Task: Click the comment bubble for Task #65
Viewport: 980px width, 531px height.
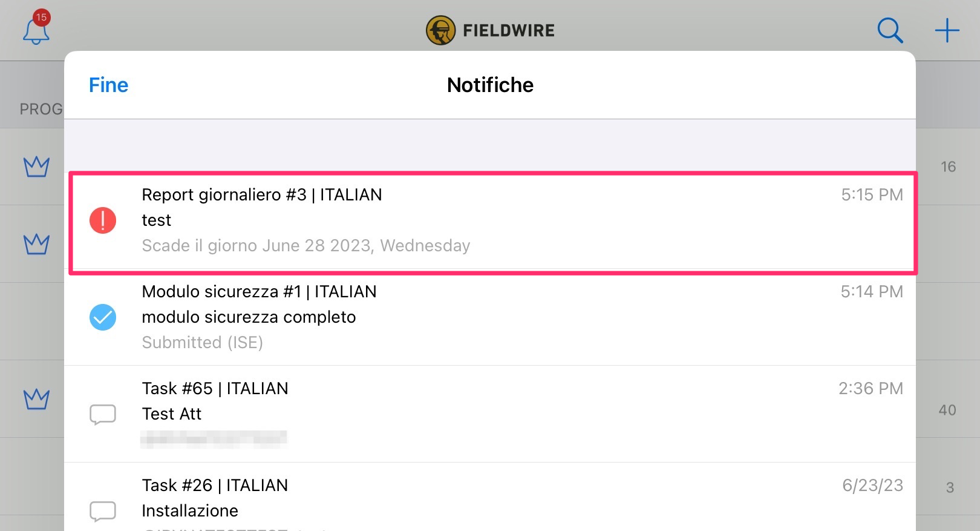Action: [x=103, y=415]
